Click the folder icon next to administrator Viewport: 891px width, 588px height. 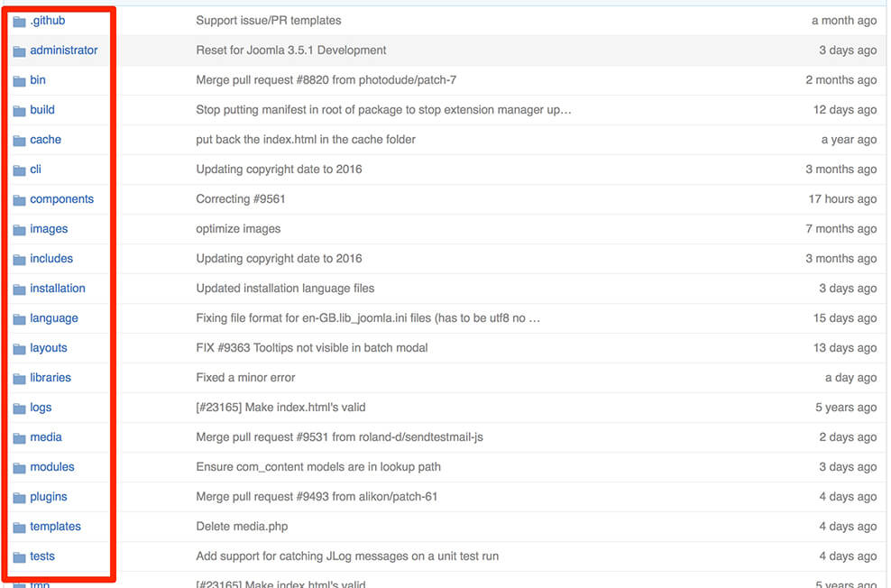pyautogui.click(x=19, y=51)
